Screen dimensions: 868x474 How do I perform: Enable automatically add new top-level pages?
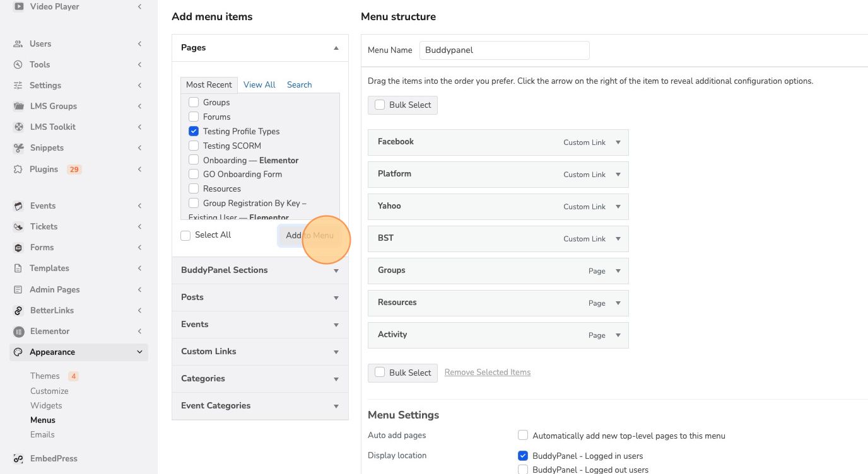pyautogui.click(x=523, y=436)
